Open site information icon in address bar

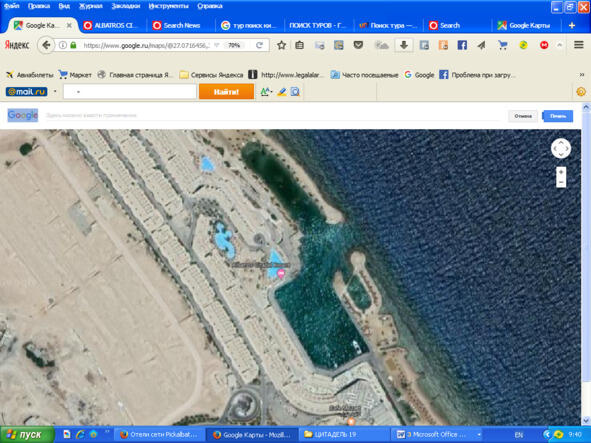tap(63, 45)
